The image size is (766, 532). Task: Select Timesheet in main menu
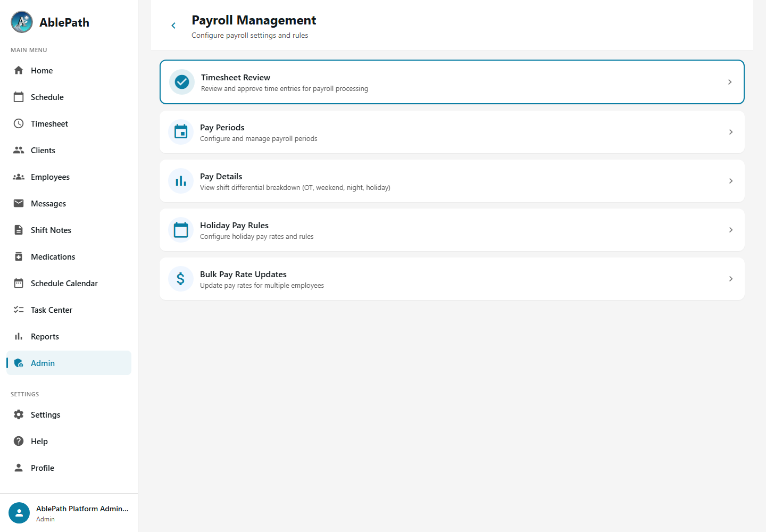69,123
